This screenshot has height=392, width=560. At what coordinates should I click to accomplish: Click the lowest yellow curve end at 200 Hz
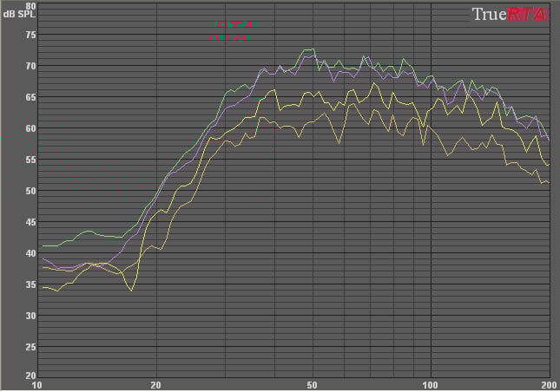tap(548, 182)
